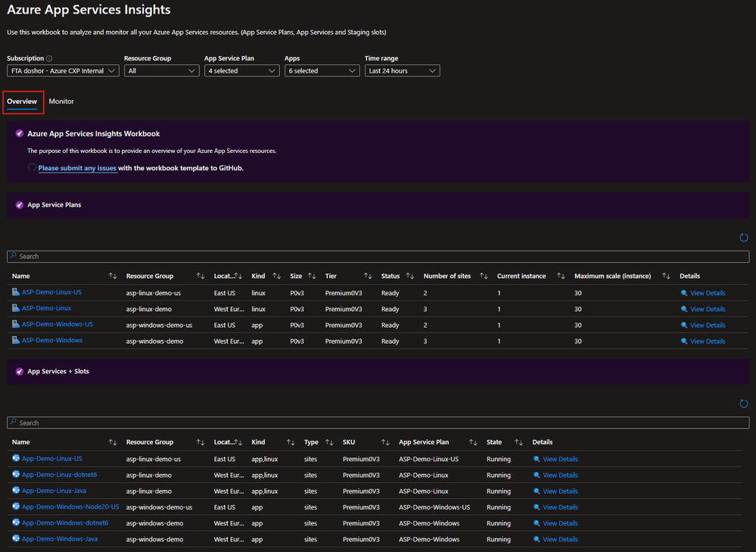Open the App-Demo-Linux-dotnet6 app
The width and height of the screenshot is (756, 552).
tap(59, 475)
